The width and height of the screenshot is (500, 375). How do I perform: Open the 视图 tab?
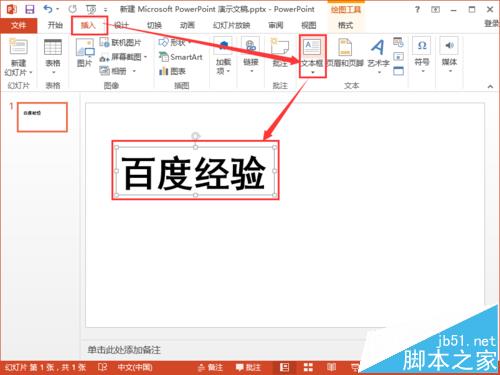308,25
